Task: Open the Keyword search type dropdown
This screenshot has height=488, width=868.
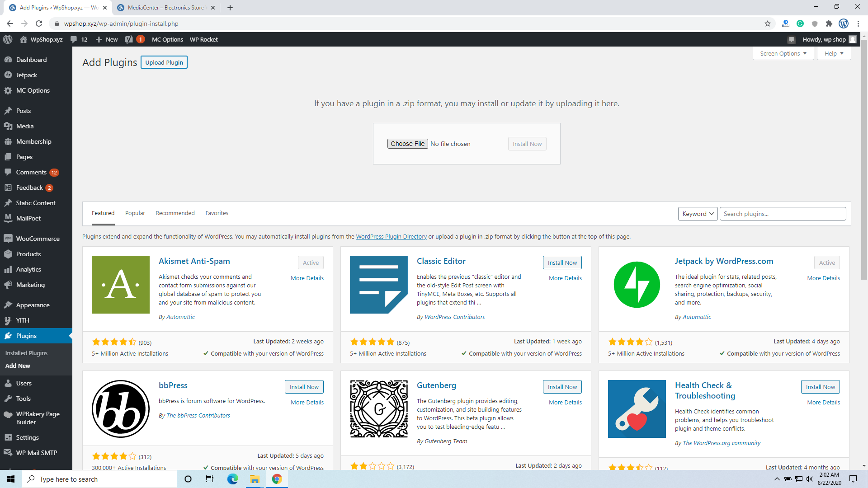Action: point(698,214)
